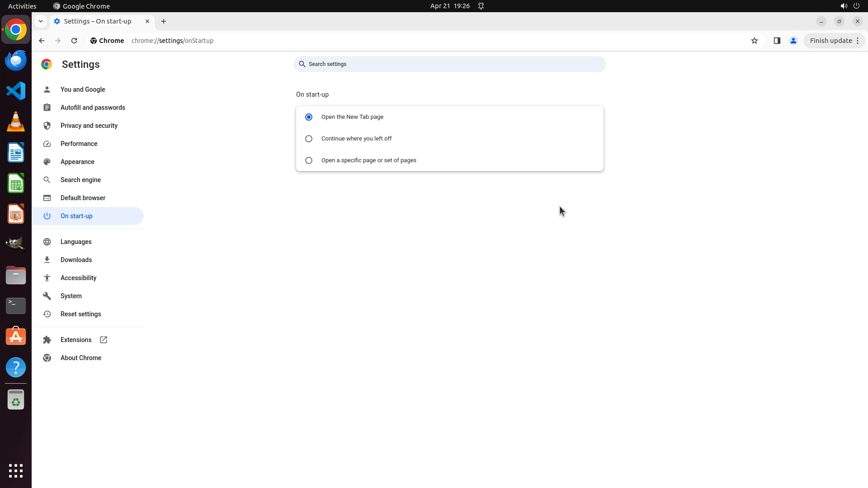Open Privacy and security settings

click(x=89, y=126)
